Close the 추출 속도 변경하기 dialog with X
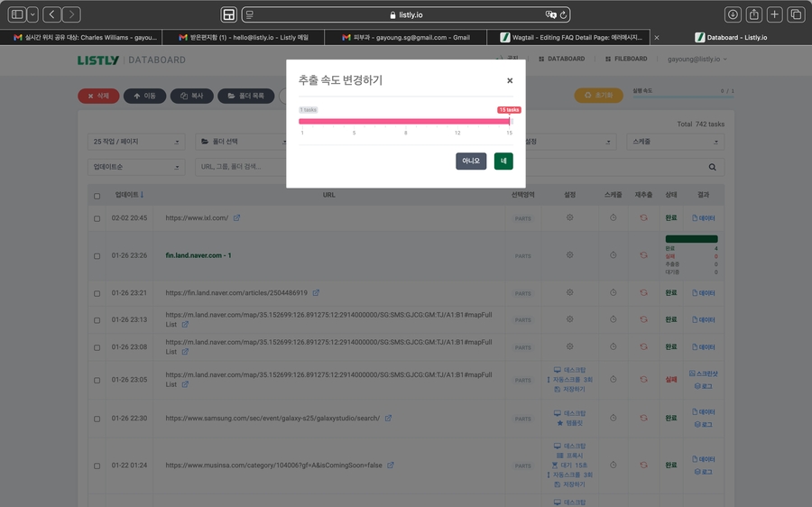812x507 pixels. pyautogui.click(x=510, y=80)
